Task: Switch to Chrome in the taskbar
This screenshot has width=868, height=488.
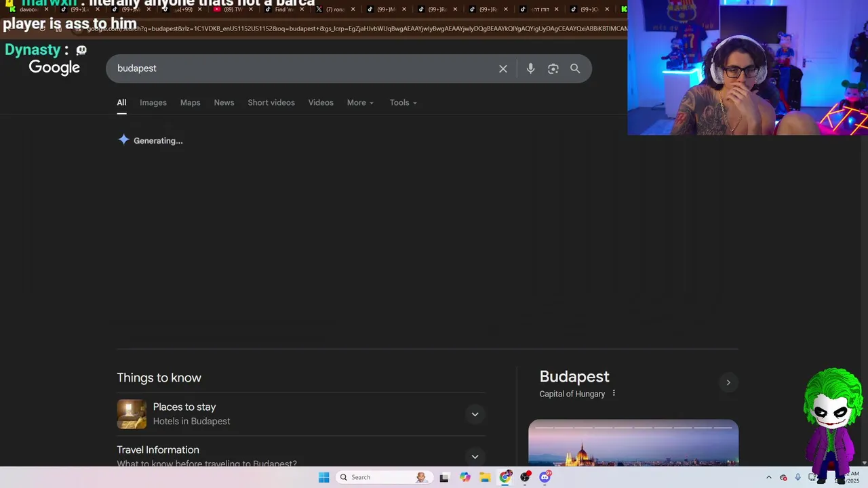Action: (505, 477)
